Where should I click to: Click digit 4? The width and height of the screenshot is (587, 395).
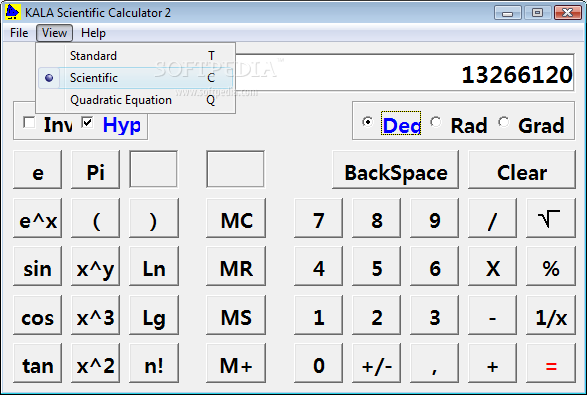(318, 266)
